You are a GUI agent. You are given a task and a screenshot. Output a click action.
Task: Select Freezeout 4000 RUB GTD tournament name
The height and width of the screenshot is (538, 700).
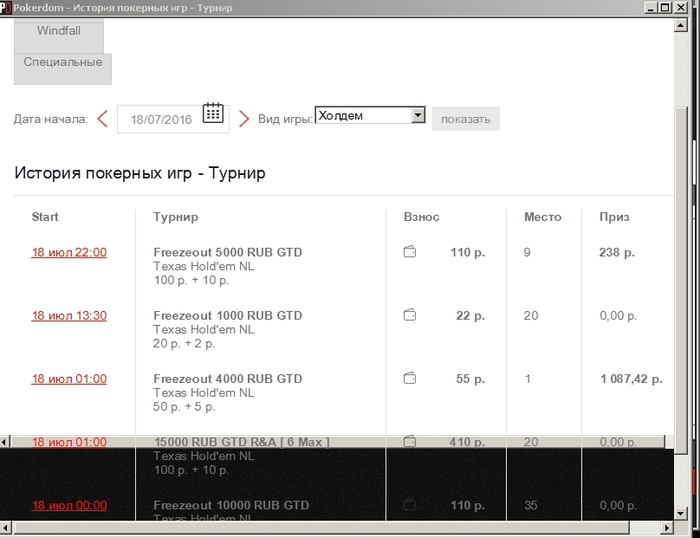point(228,379)
